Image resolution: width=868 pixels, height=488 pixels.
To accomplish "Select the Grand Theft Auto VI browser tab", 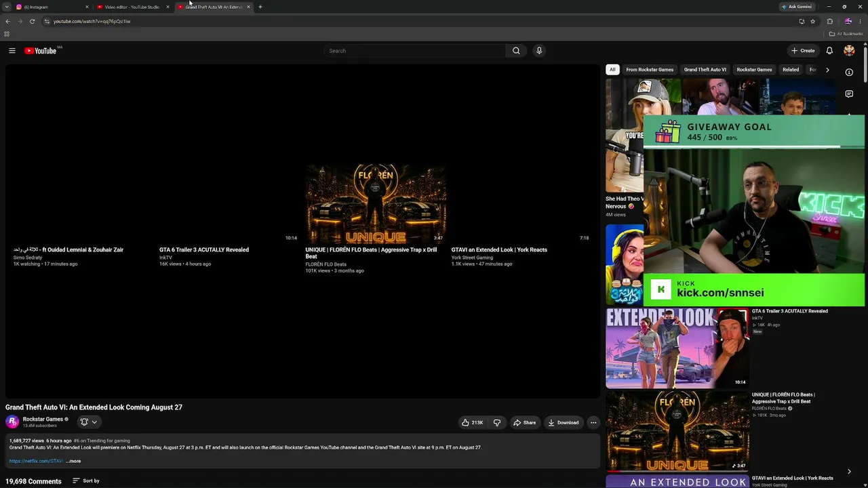I will click(214, 7).
